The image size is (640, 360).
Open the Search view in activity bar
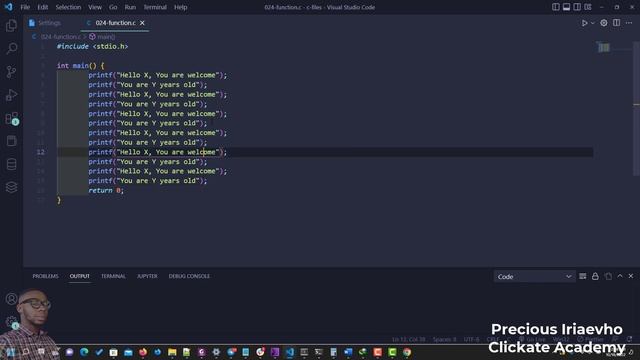[11, 49]
